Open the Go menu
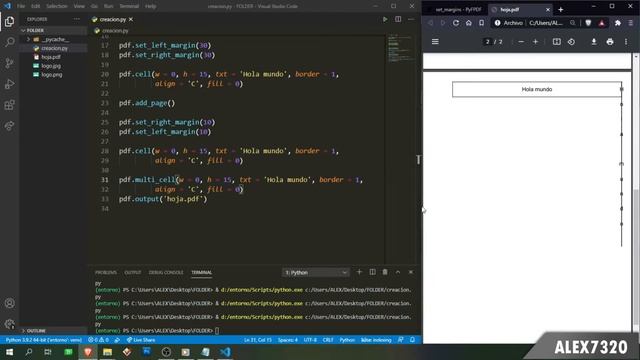 point(94,6)
